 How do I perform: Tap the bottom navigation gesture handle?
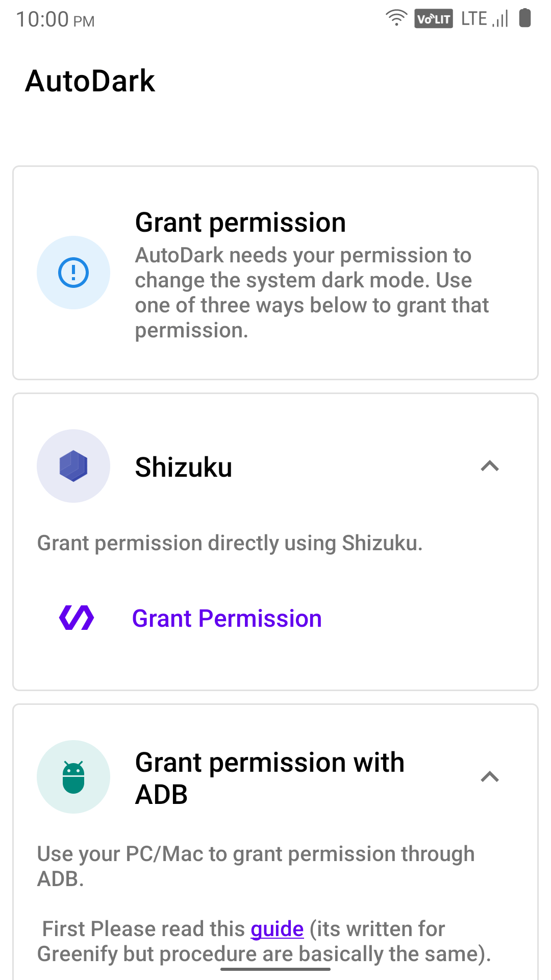pos(275,969)
